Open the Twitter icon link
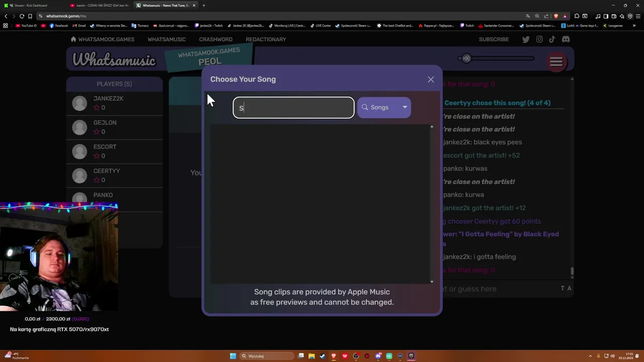 coord(526,39)
